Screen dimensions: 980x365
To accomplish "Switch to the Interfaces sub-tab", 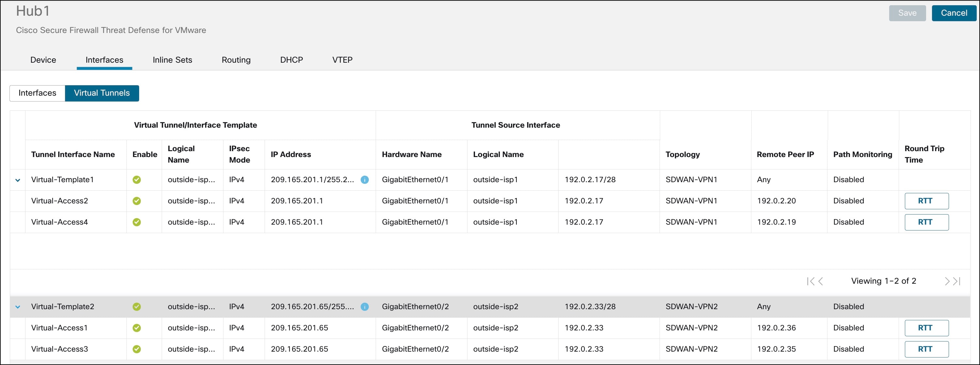I will click(37, 93).
